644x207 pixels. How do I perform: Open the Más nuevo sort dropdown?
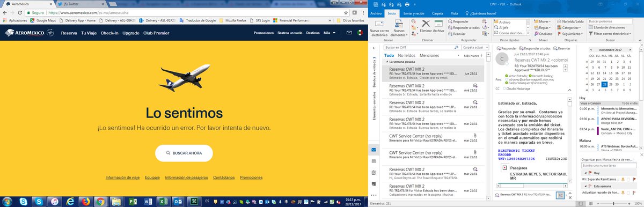pyautogui.click(x=473, y=56)
